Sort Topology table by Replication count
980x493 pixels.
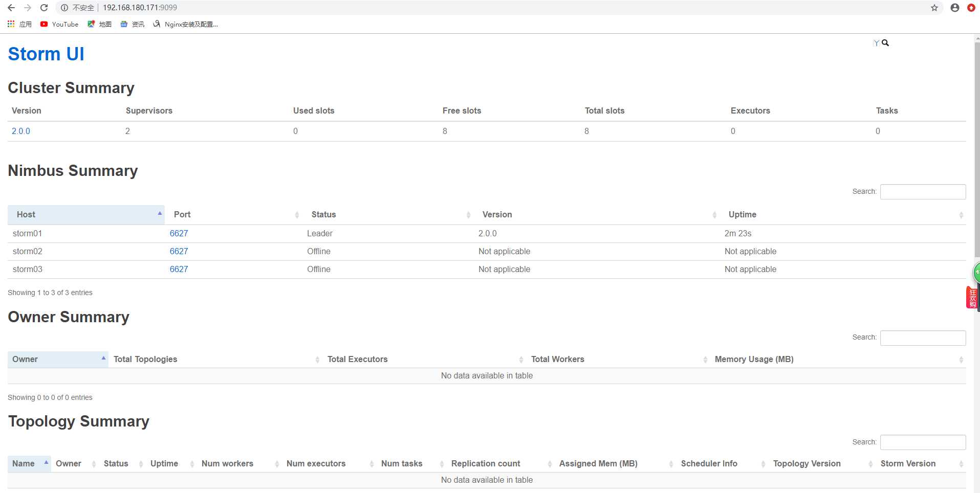click(500, 464)
